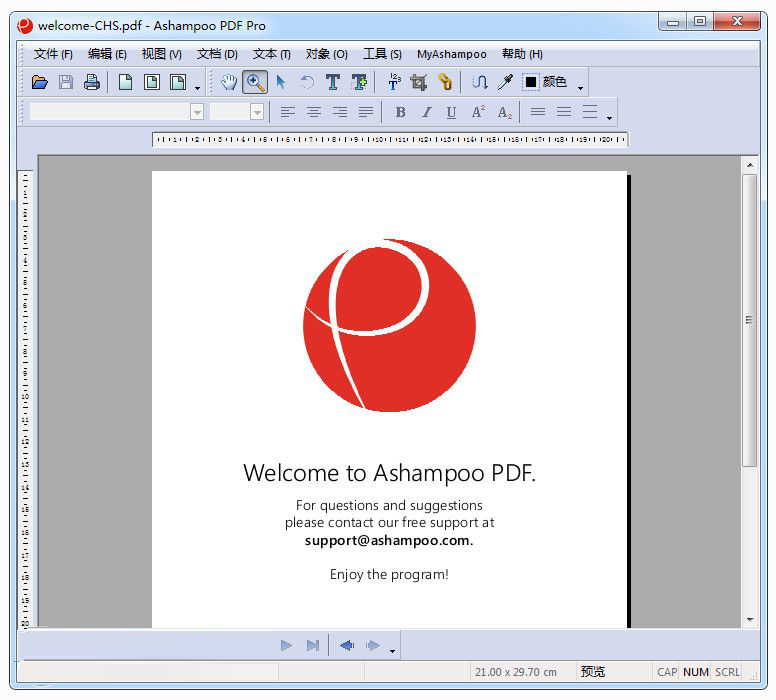
Task: Open the 编辑 (E) menu
Action: tap(107, 54)
